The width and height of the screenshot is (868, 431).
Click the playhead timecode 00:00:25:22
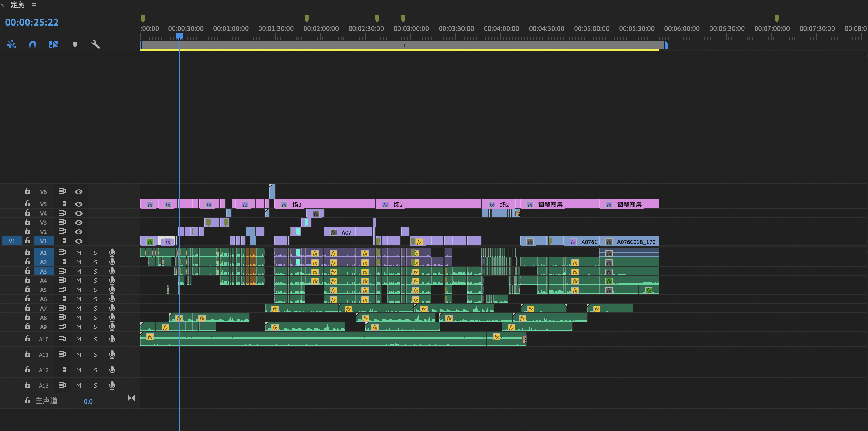(x=32, y=22)
